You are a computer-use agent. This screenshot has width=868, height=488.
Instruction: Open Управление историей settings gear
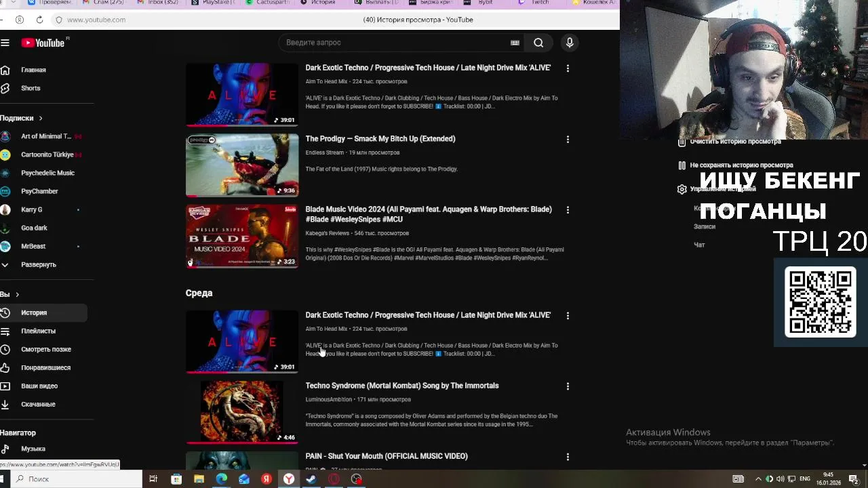pyautogui.click(x=682, y=189)
